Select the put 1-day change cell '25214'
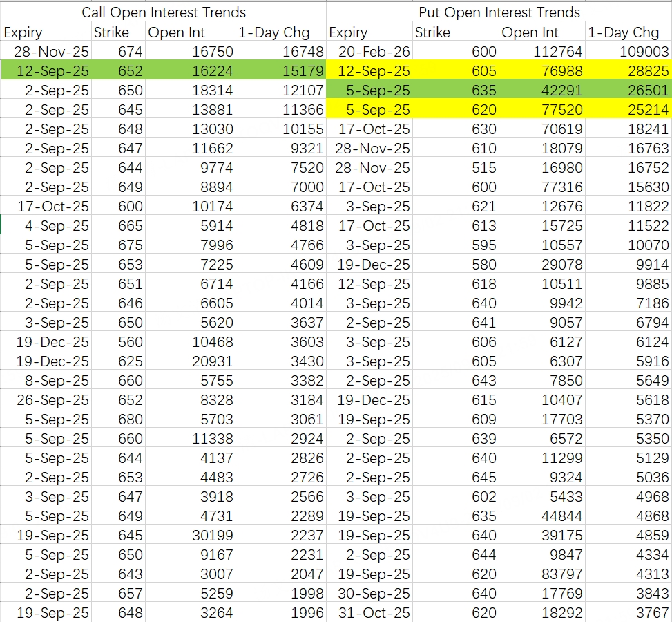This screenshot has width=672, height=622. 628,109
